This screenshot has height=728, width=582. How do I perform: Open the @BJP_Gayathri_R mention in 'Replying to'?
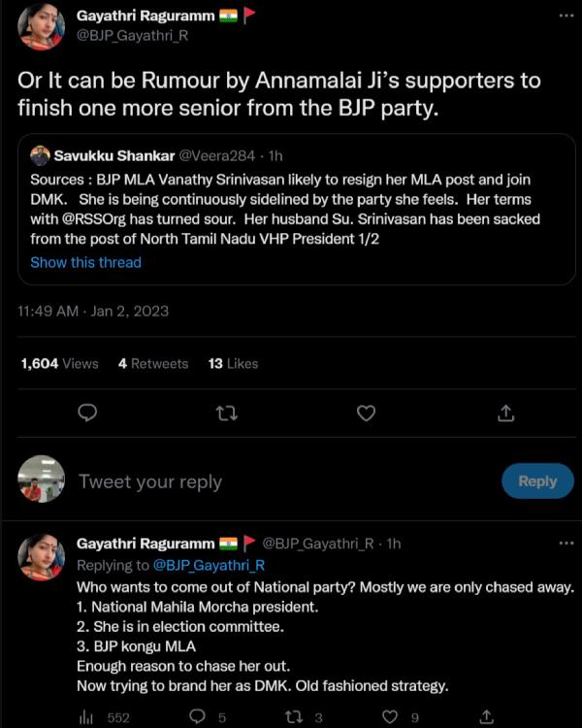point(209,565)
